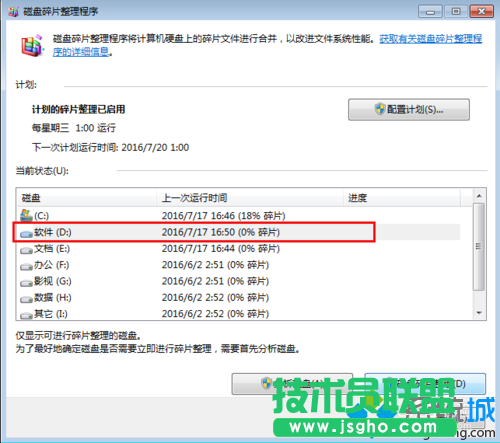The width and height of the screenshot is (500, 443).
Task: Click the disk list scrollbar thumb
Action: [x=479, y=247]
